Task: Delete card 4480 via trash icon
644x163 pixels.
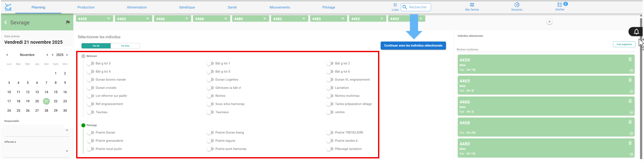Action: [x=630, y=143]
